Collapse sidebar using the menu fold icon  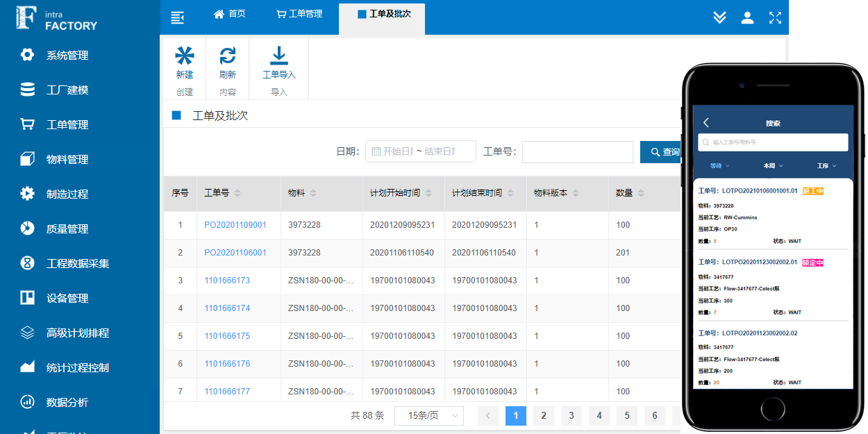point(178,17)
